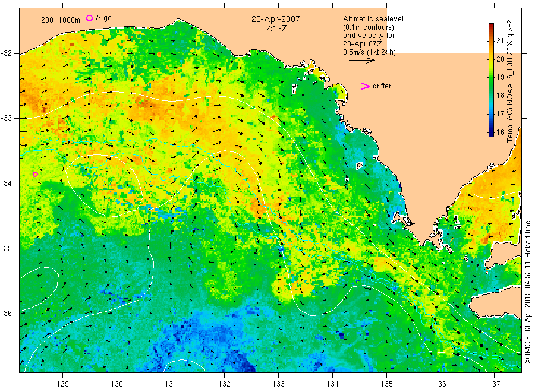The image size is (535, 392).
Task: Click the Argo float marker near latitude -34
Action: click(35, 175)
